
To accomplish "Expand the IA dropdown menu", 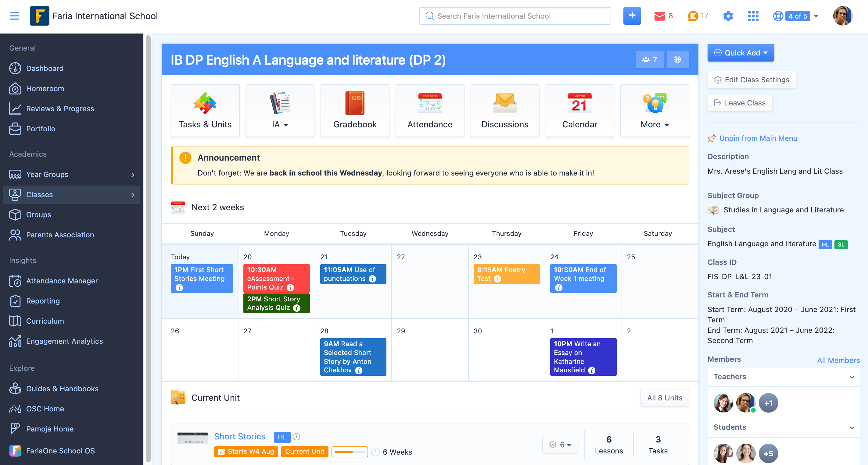I will tap(280, 124).
